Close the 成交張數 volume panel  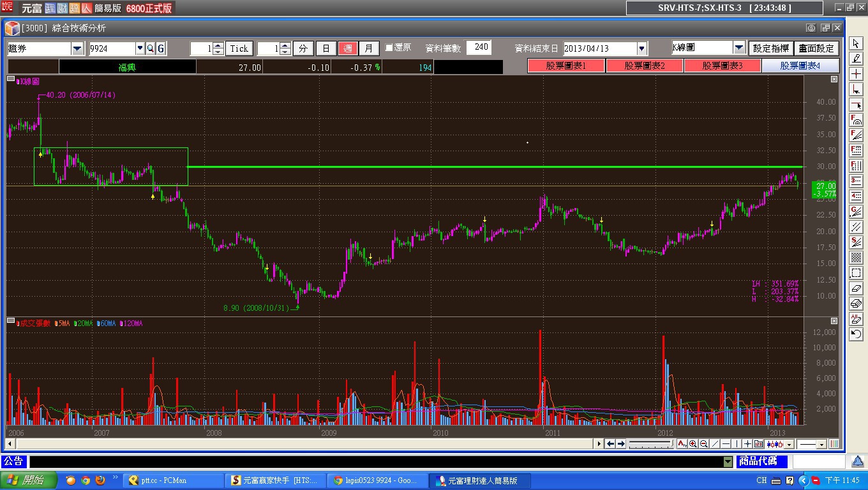click(x=834, y=321)
